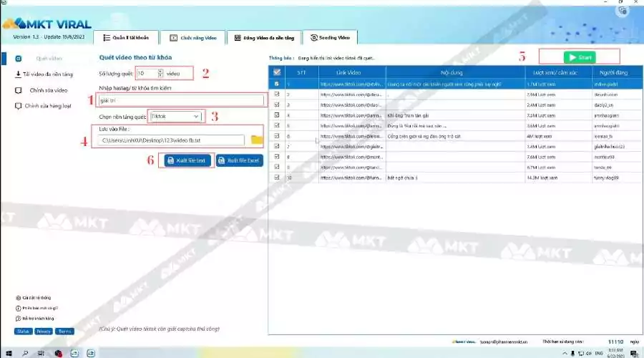Expand the Tiktok platform dropdown

click(x=196, y=116)
